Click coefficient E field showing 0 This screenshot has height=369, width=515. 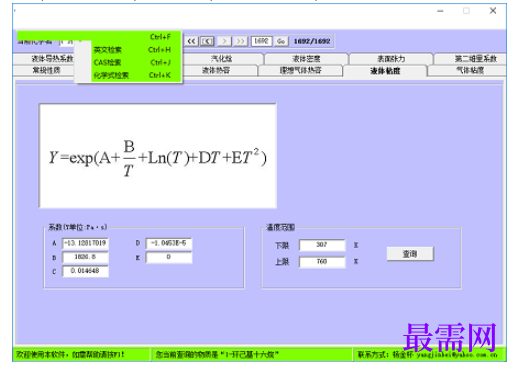[169, 257]
